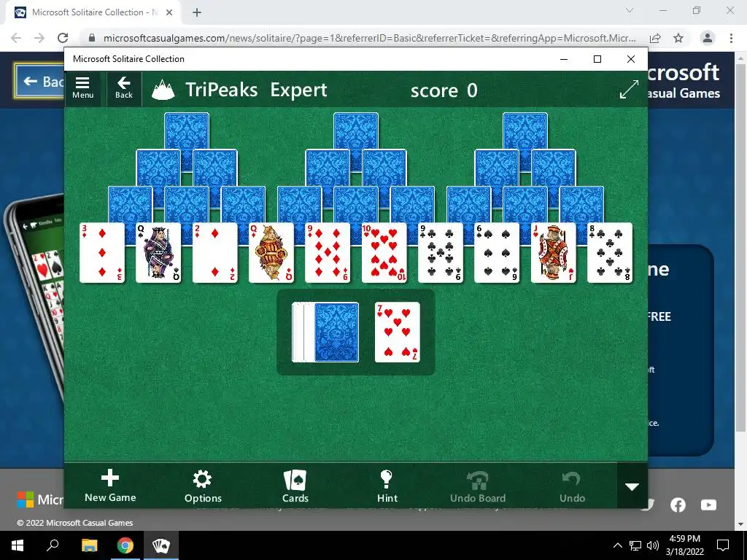Click the greyed Undo Board button
This screenshot has height=560, width=747.
point(478,486)
